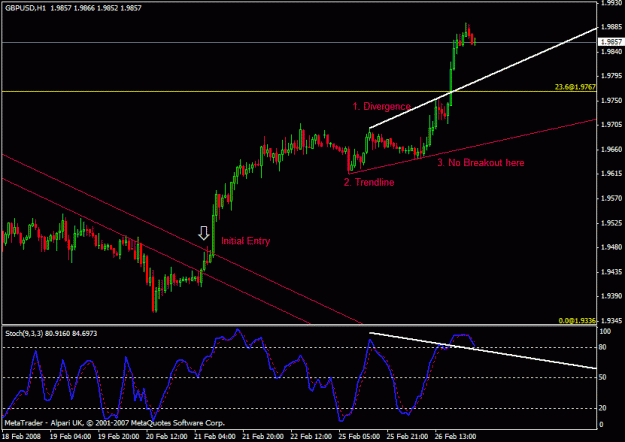
Task: Click time axis label 18 Feb 2008
Action: (x=21, y=436)
